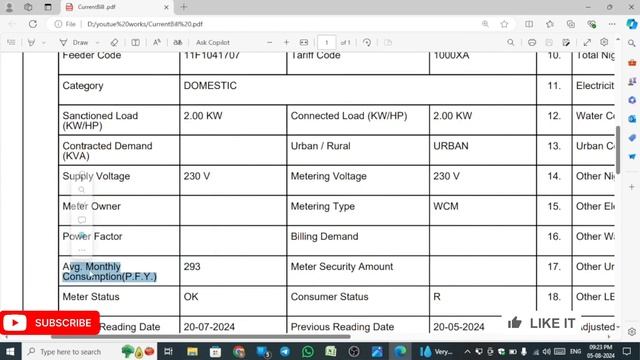Open the Windows Start menu
Viewport: 640px width, 360px height.
pos(10,351)
